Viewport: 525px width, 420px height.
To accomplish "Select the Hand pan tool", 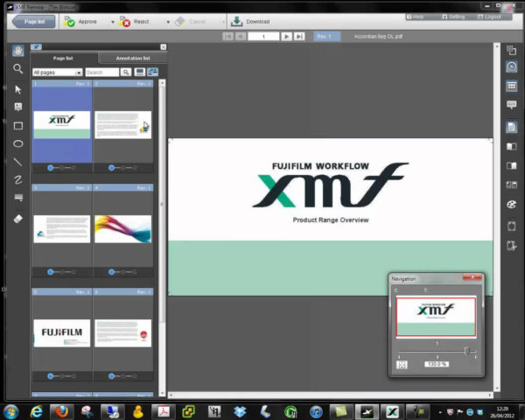I will click(18, 51).
